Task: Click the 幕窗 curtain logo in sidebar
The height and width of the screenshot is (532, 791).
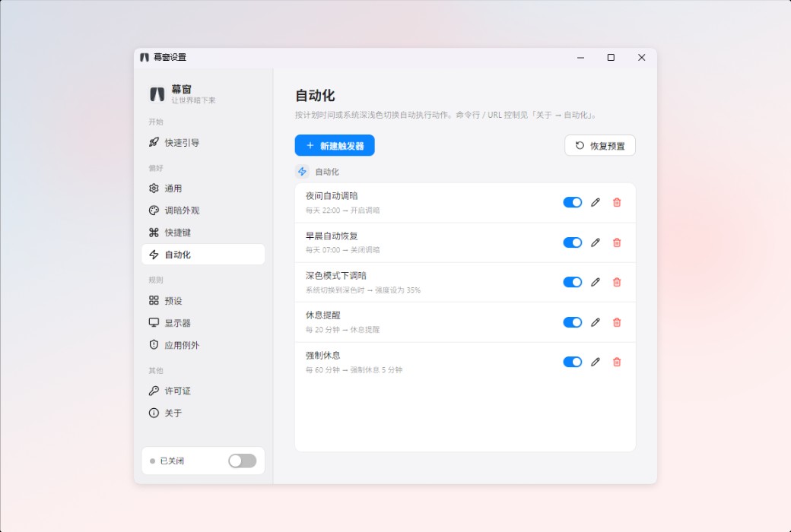Action: pos(157,93)
